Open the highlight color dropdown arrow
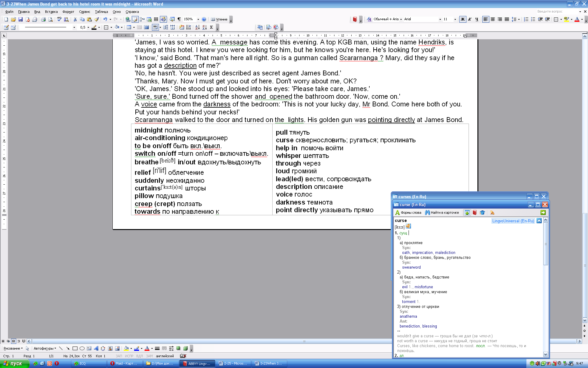The width and height of the screenshot is (588, 368). [x=571, y=19]
